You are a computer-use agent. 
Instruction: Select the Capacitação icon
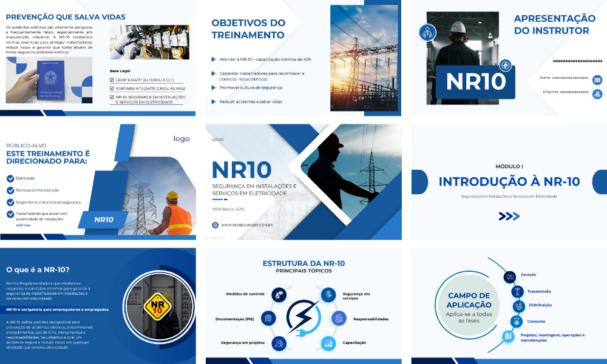[x=328, y=343]
